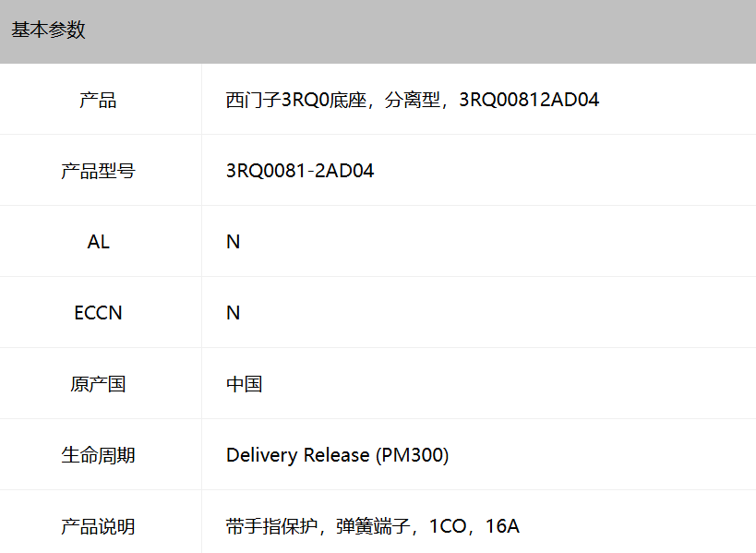Select the 原产国 label cell

(x=98, y=384)
